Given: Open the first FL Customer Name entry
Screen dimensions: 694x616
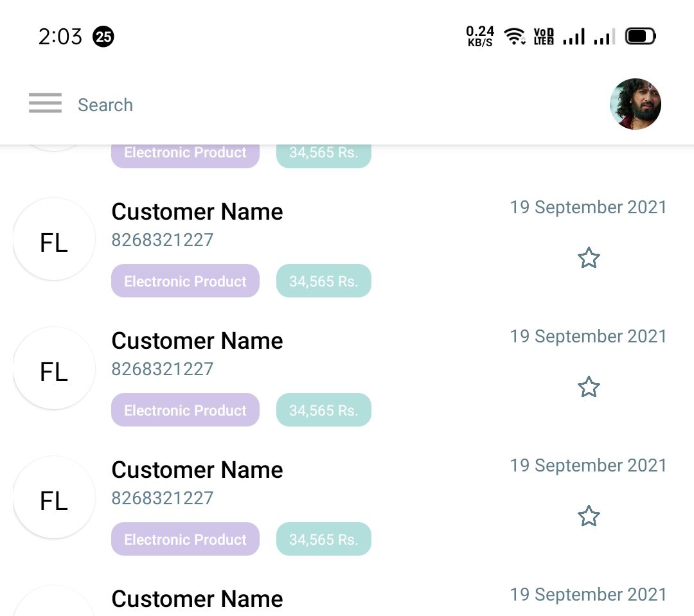Looking at the screenshot, I should (x=197, y=212).
